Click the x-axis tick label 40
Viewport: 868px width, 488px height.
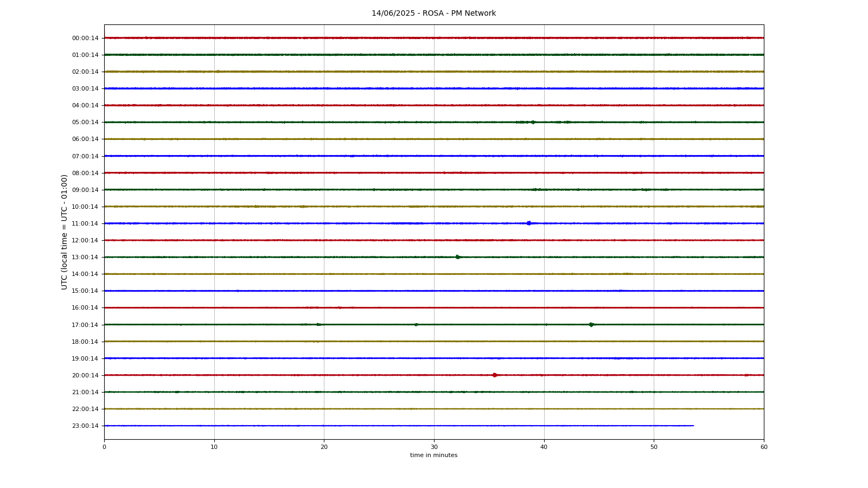[x=544, y=447]
